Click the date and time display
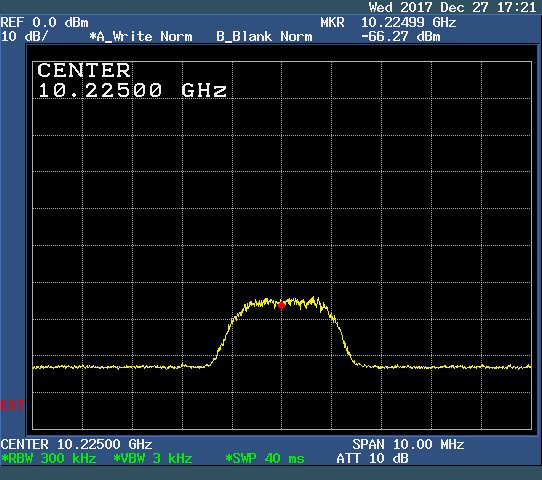The width and height of the screenshot is (542, 480). pyautogui.click(x=452, y=7)
